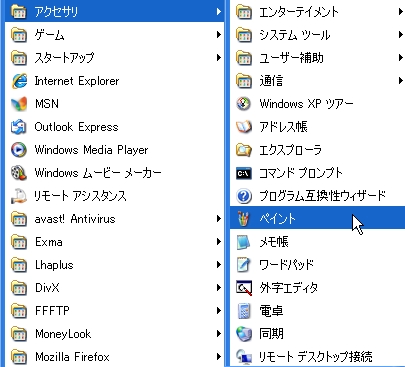Click the Windows ムービー メーカー icon
The width and height of the screenshot is (405, 367).
point(19,173)
